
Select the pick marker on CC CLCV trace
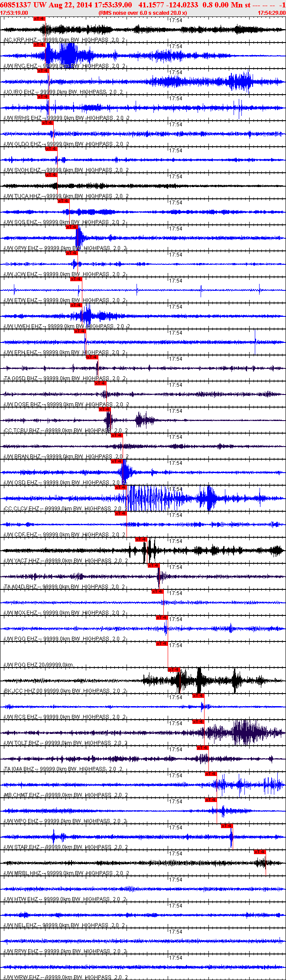tap(120, 487)
